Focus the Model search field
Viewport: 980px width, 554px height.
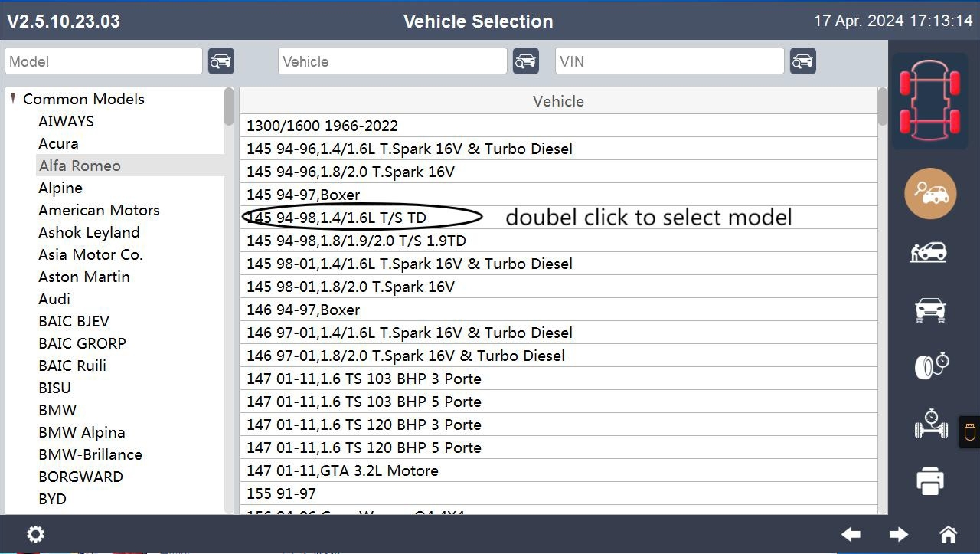[104, 61]
